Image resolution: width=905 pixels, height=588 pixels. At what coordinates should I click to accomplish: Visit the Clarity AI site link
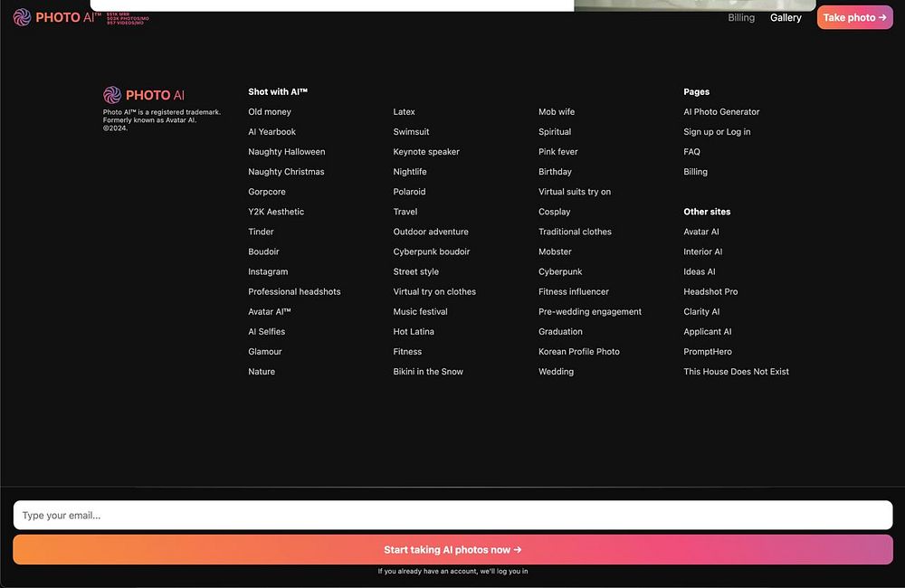click(702, 311)
